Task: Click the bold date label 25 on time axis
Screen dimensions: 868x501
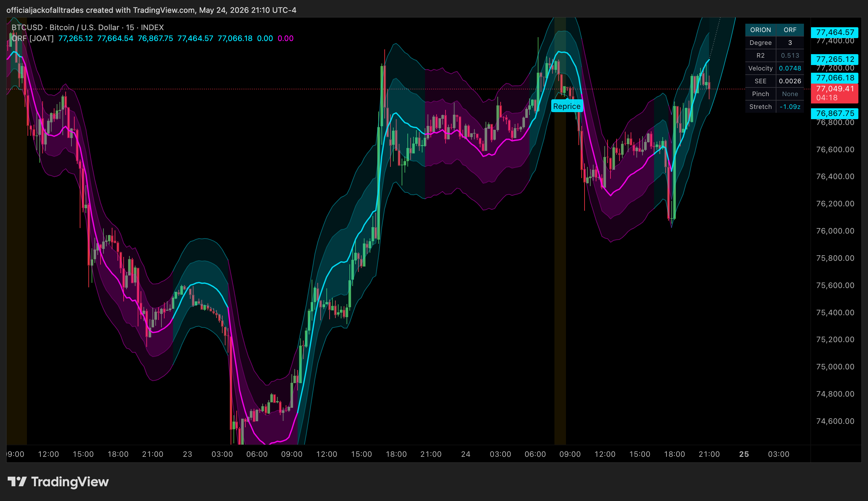Action: (x=744, y=454)
